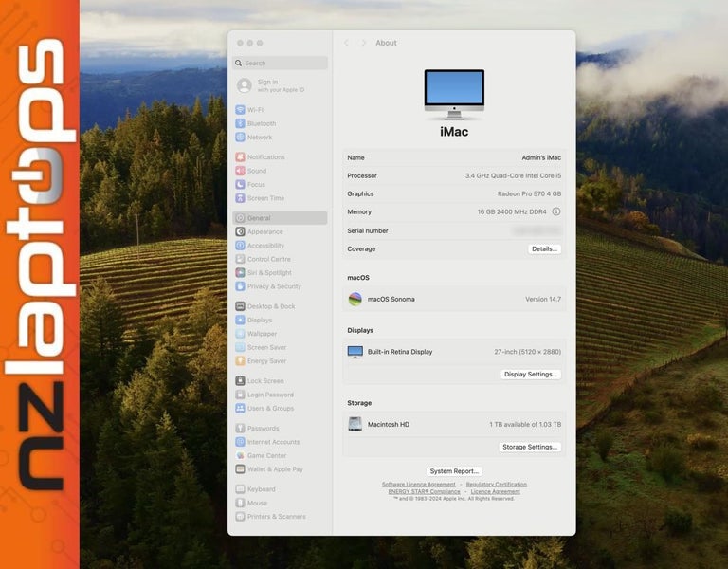728x569 pixels.
Task: Click the 1 TB available storage text
Action: (525, 424)
